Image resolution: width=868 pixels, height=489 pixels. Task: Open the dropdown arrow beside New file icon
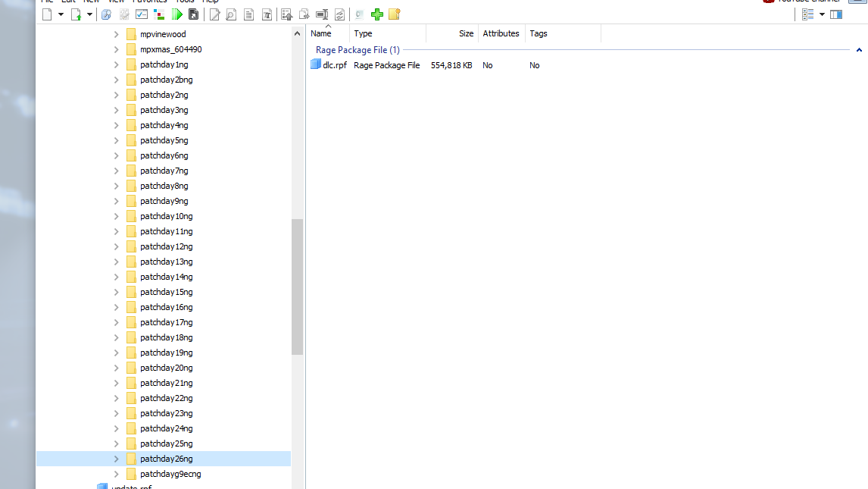coord(61,14)
